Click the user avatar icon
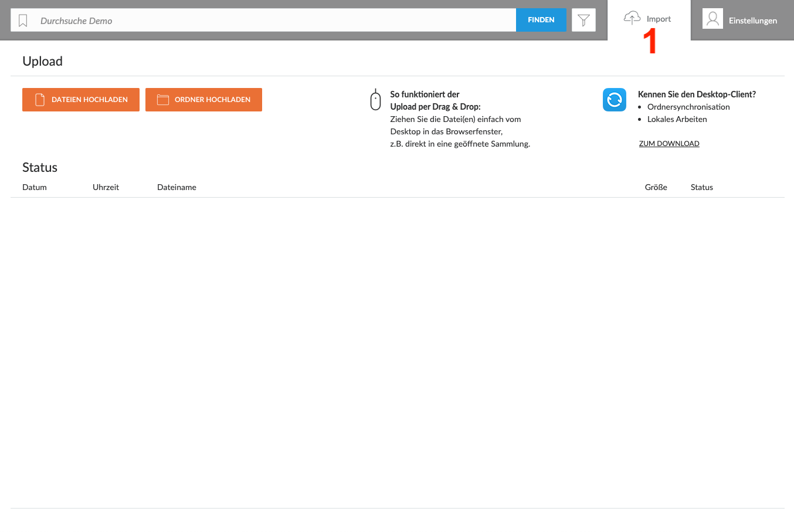The image size is (794, 532). point(712,19)
